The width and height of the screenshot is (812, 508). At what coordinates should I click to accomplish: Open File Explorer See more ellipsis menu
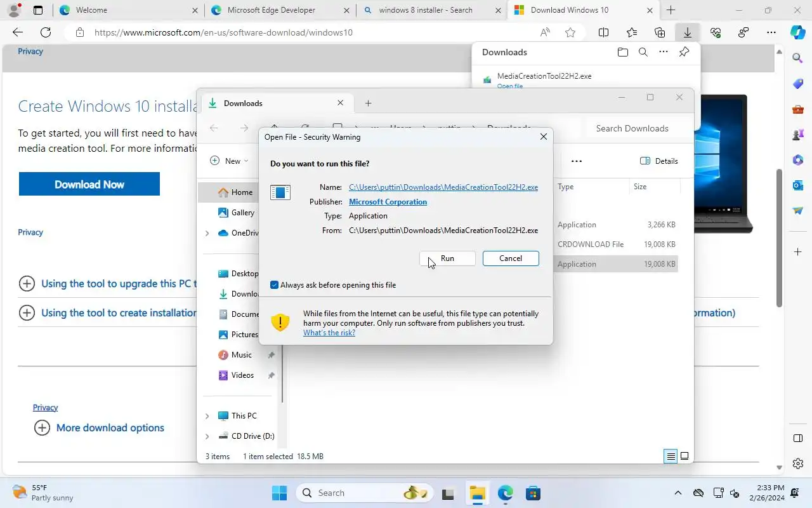(577, 161)
